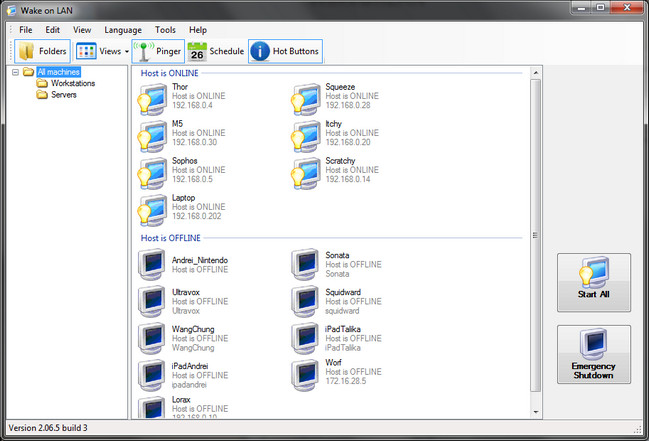The image size is (649, 441).
Task: Click the Folders toolbar icon
Action: tap(27, 51)
